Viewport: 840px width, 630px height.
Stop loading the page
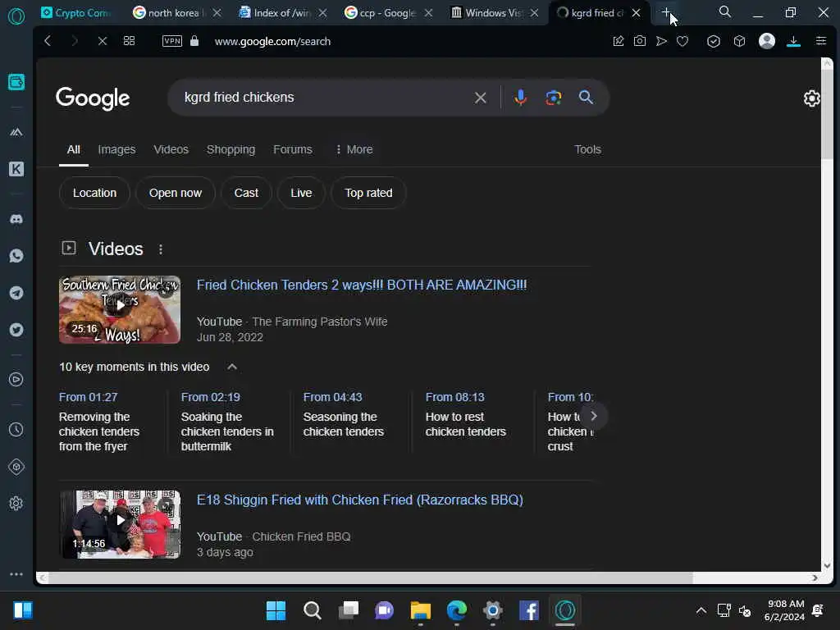(x=103, y=41)
